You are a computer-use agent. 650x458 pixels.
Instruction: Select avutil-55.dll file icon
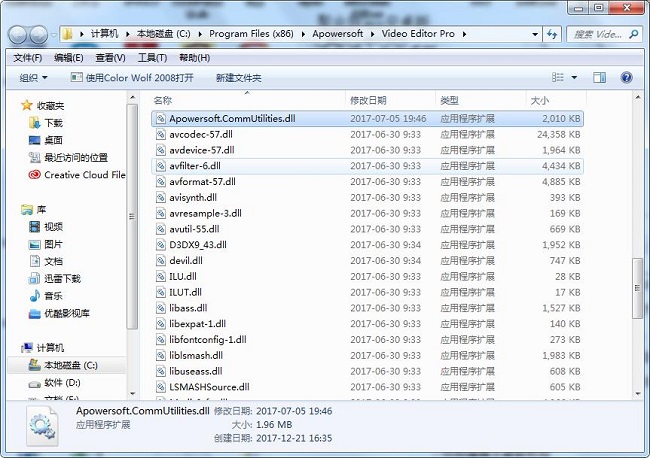[x=161, y=229]
